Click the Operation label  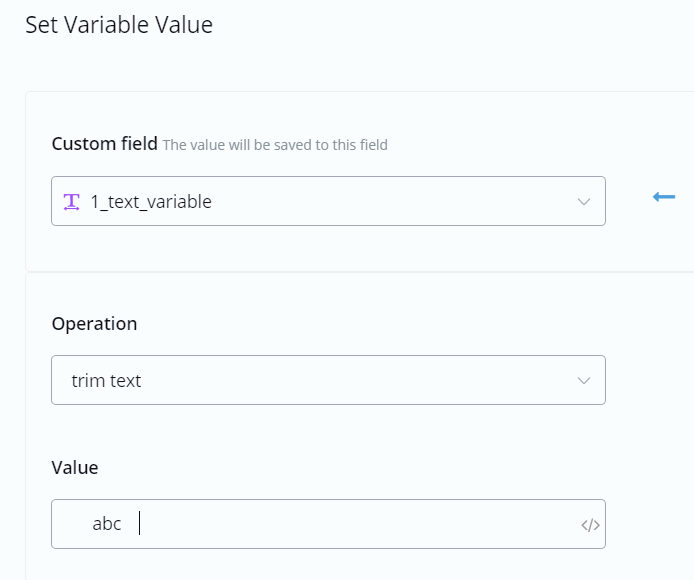(94, 324)
